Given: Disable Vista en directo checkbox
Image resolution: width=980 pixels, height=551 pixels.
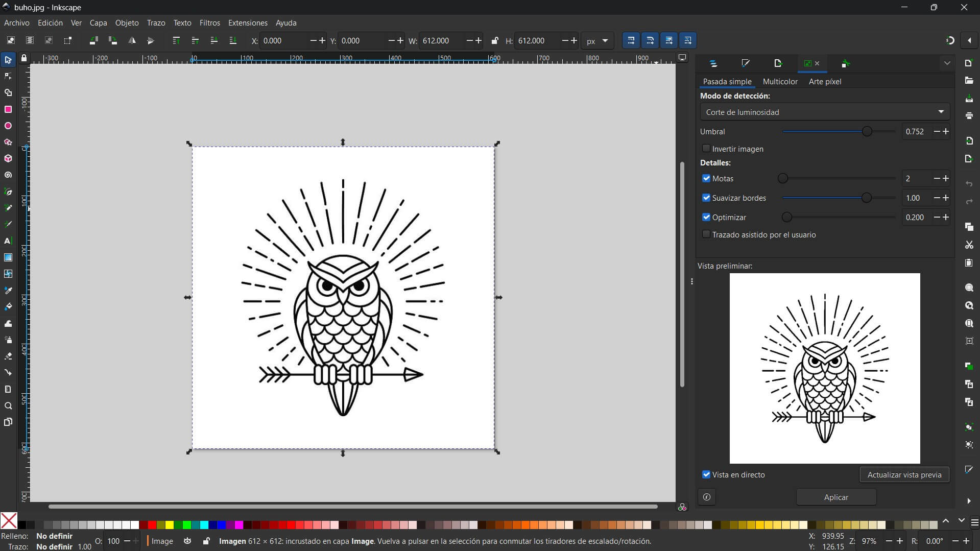Looking at the screenshot, I should point(706,474).
